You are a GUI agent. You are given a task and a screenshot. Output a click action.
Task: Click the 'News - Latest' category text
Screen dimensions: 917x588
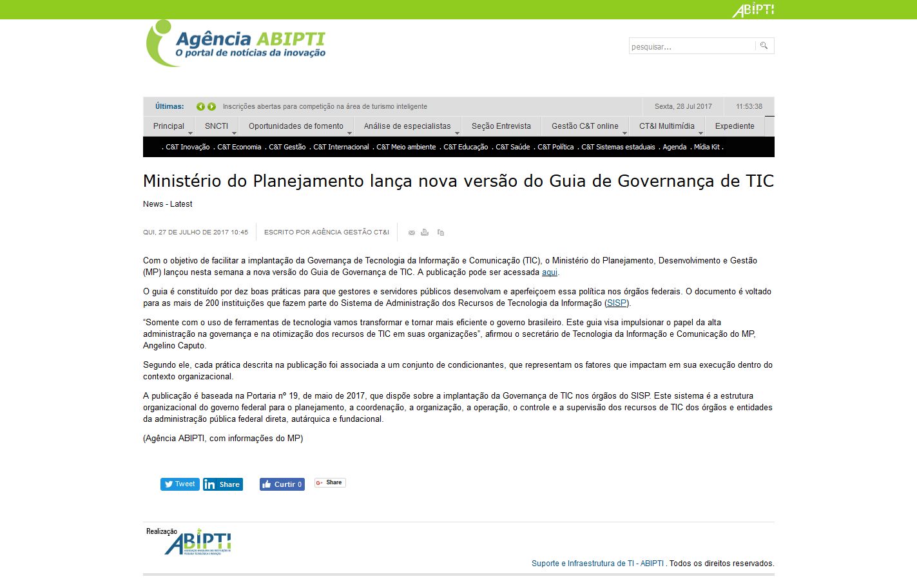168,204
